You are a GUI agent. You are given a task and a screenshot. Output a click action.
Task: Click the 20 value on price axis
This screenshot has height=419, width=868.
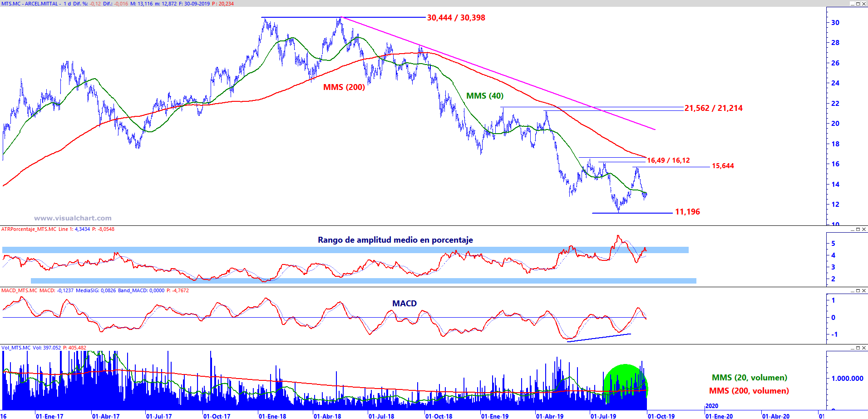click(x=835, y=124)
